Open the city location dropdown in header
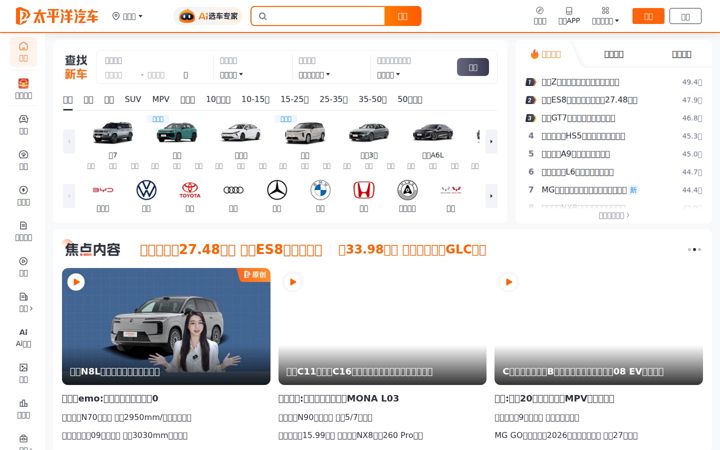This screenshot has height=450, width=720. pyautogui.click(x=128, y=16)
